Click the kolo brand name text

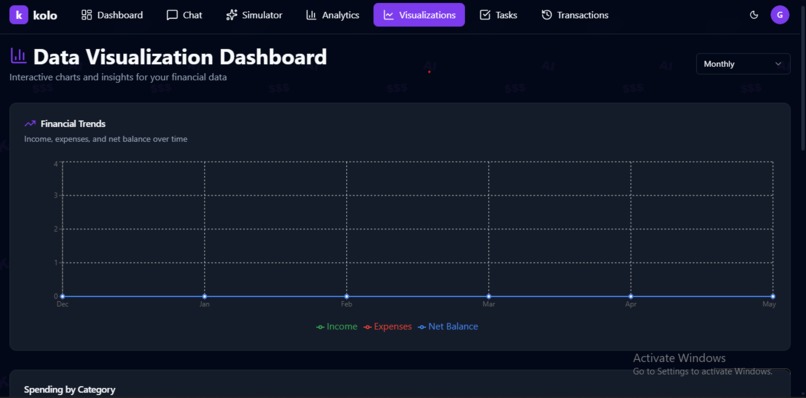[x=45, y=15]
